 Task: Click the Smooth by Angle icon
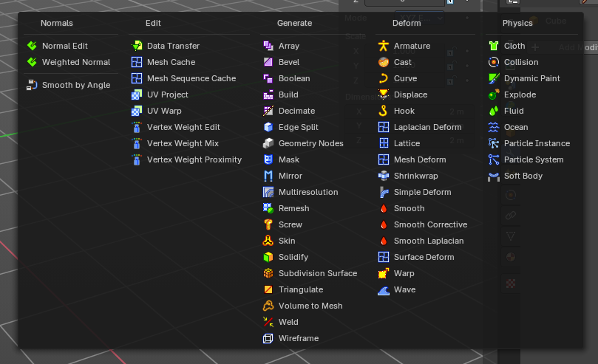point(32,85)
